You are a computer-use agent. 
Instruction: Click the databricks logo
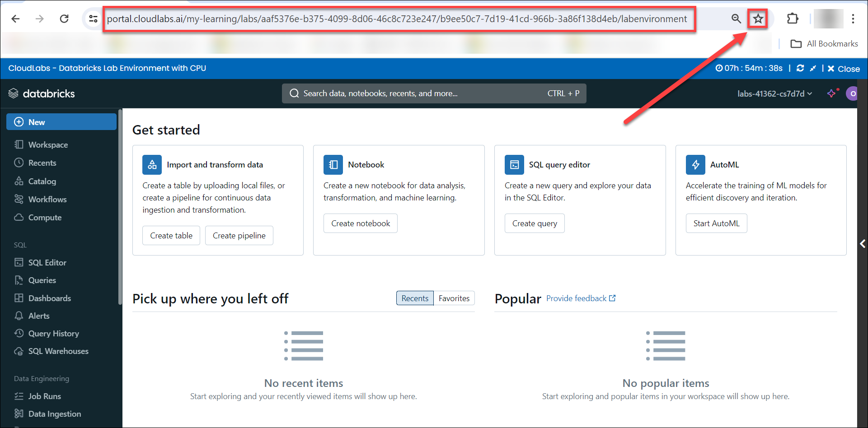[42, 93]
